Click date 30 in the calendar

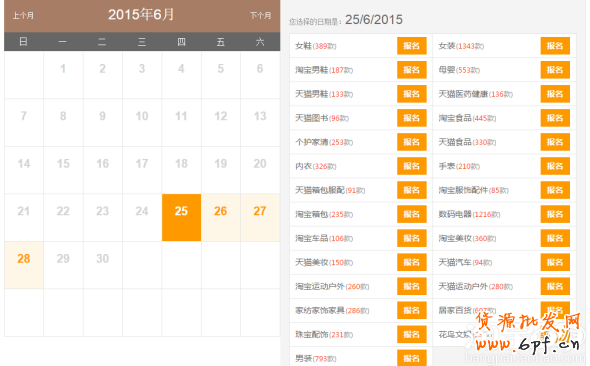coord(102,265)
